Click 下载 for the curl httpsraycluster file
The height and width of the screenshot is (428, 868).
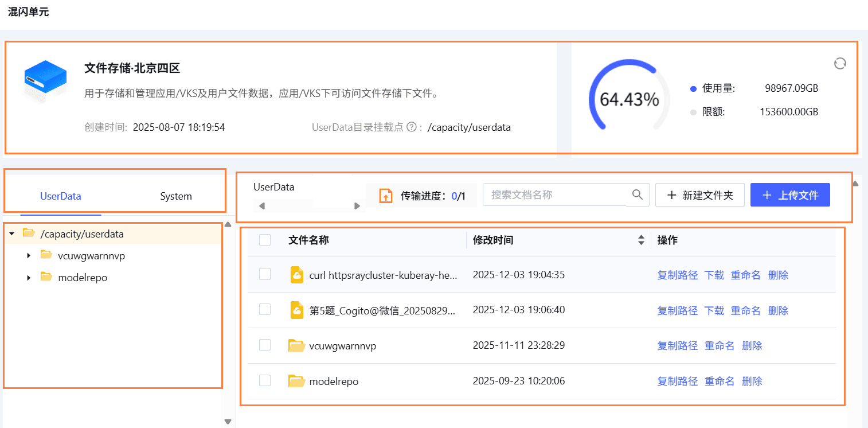(714, 275)
